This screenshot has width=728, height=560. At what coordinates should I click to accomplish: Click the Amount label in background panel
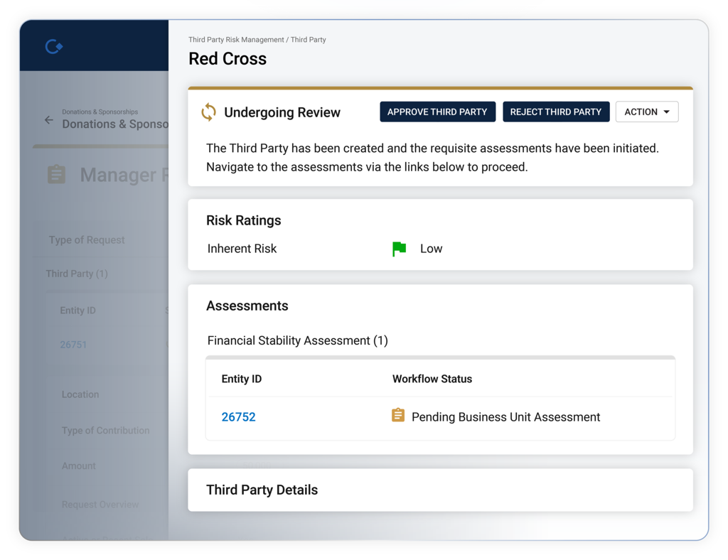coord(79,465)
